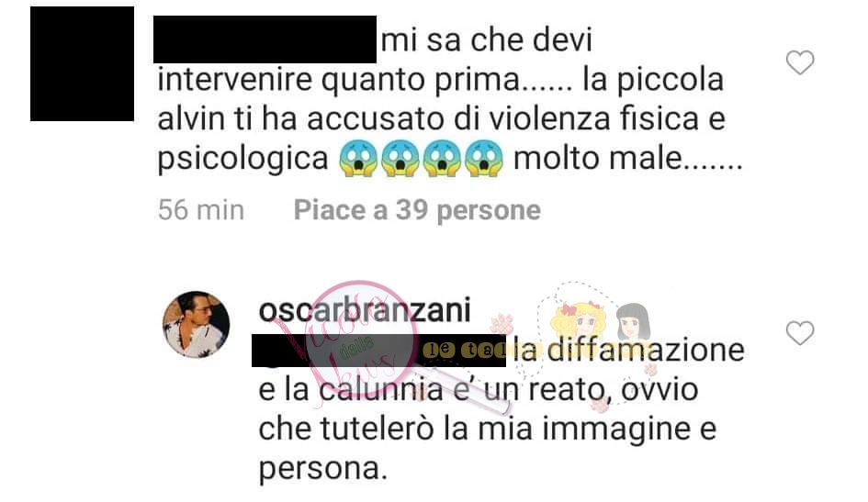Viewport: 868px width, 502px height.
Task: Open the oscarbranzani username link
Action: pyautogui.click(x=365, y=309)
